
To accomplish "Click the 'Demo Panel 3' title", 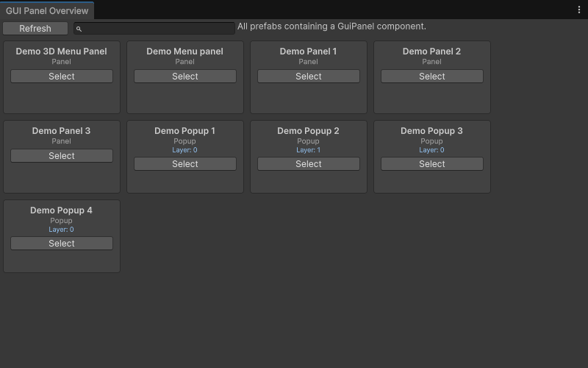I will tap(61, 131).
